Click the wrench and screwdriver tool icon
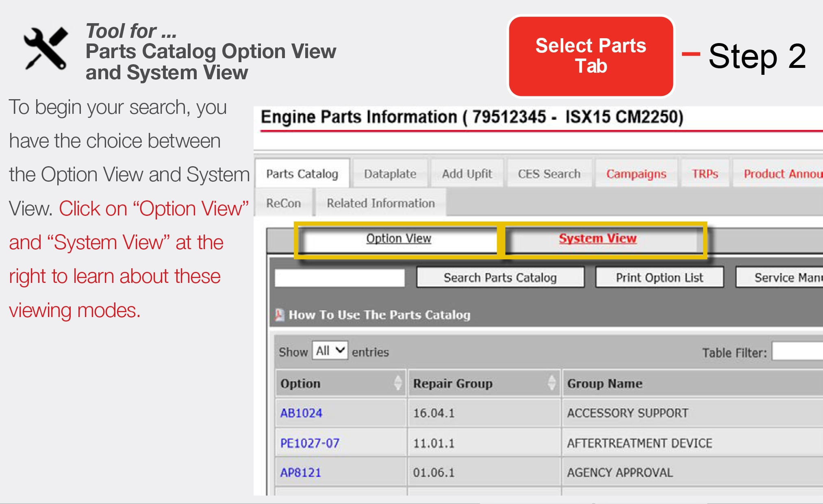 click(45, 48)
